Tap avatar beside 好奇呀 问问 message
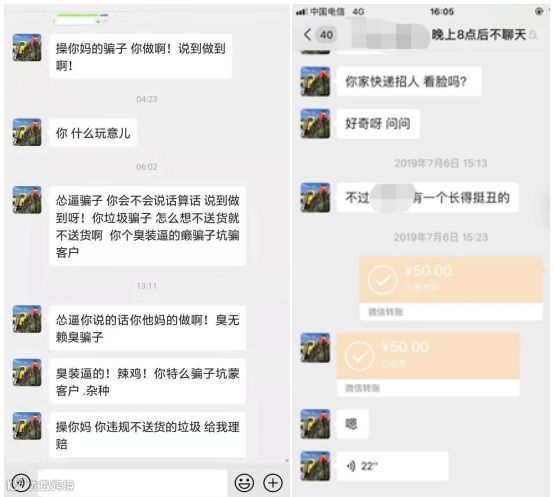This screenshot has height=497, width=554. (315, 124)
